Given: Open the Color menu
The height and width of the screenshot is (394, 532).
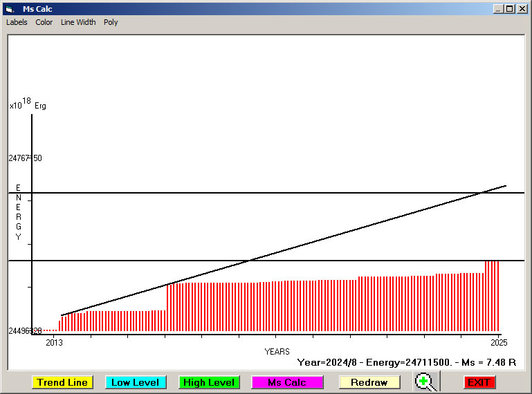Looking at the screenshot, I should pos(44,22).
